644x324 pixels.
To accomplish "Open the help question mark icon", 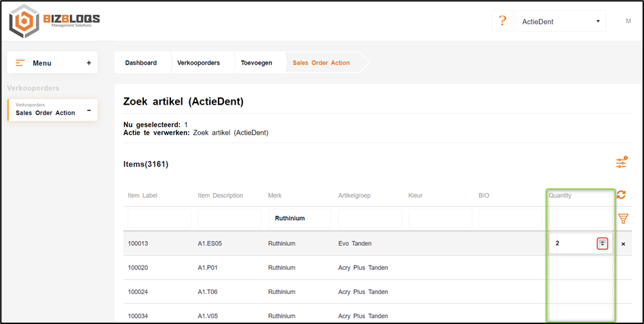I will click(502, 21).
